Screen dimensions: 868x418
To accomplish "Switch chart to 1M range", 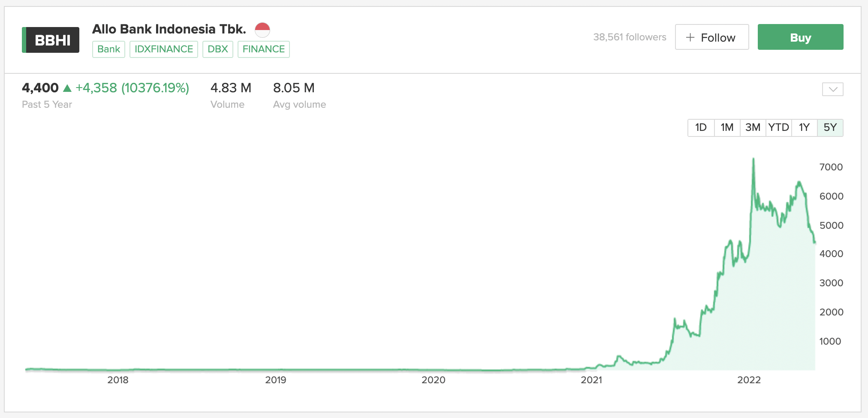I will coord(727,127).
